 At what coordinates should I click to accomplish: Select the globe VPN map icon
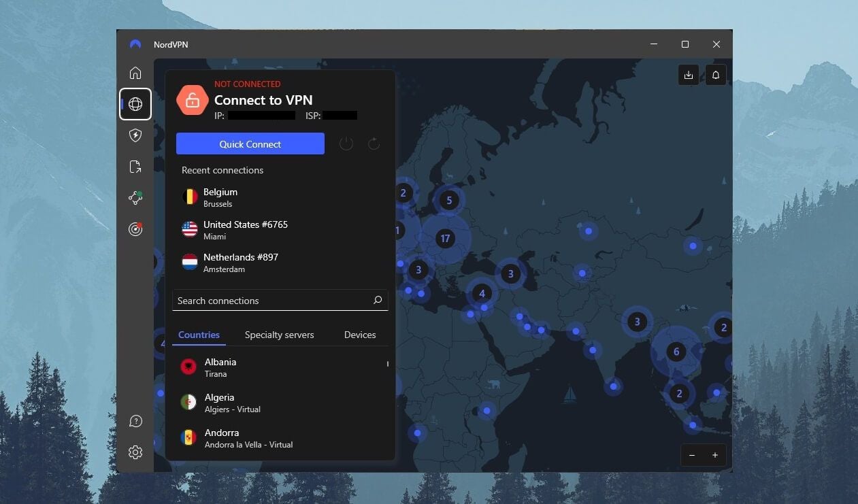pyautogui.click(x=135, y=104)
